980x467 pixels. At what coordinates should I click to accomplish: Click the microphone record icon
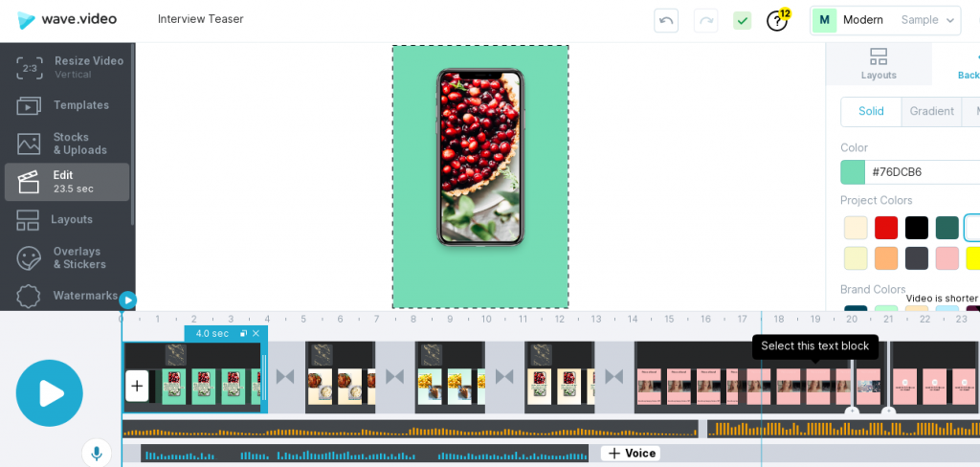coord(97,454)
